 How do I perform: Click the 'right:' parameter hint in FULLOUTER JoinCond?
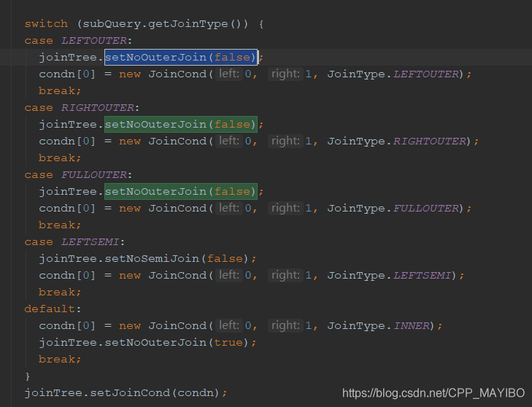coord(285,208)
